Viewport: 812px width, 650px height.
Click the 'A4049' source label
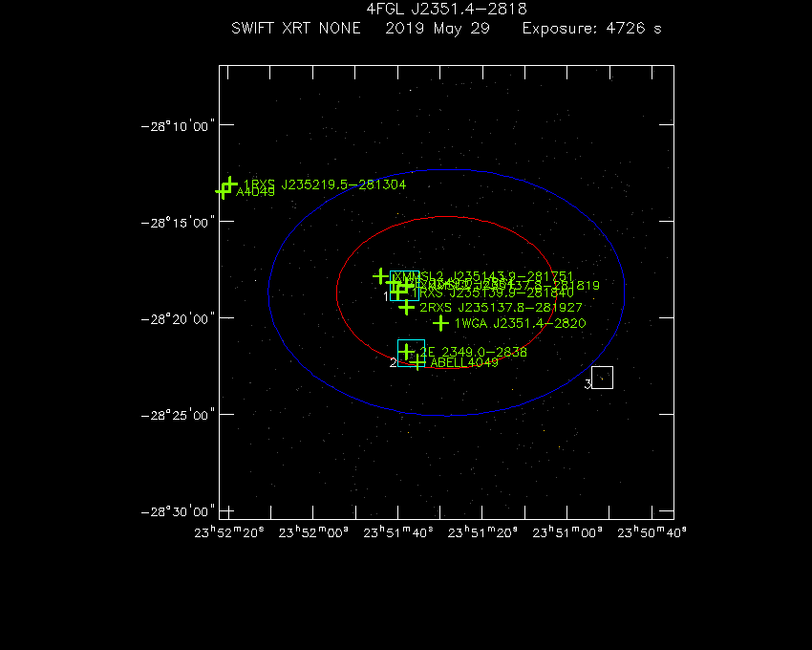coord(255,192)
